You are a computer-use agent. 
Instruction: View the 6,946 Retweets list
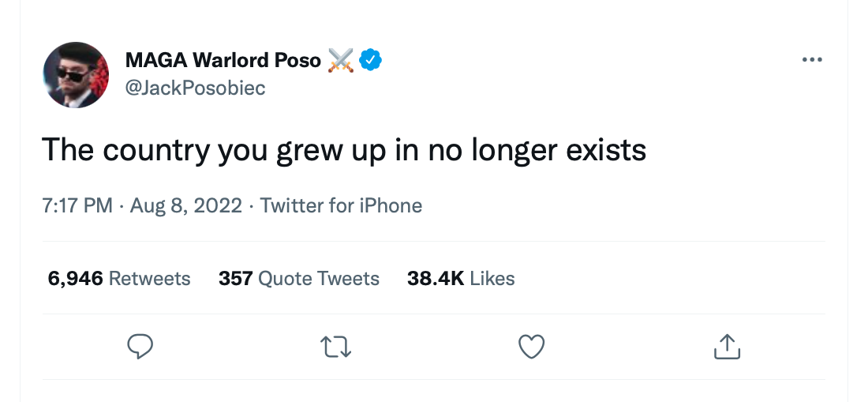point(119,279)
